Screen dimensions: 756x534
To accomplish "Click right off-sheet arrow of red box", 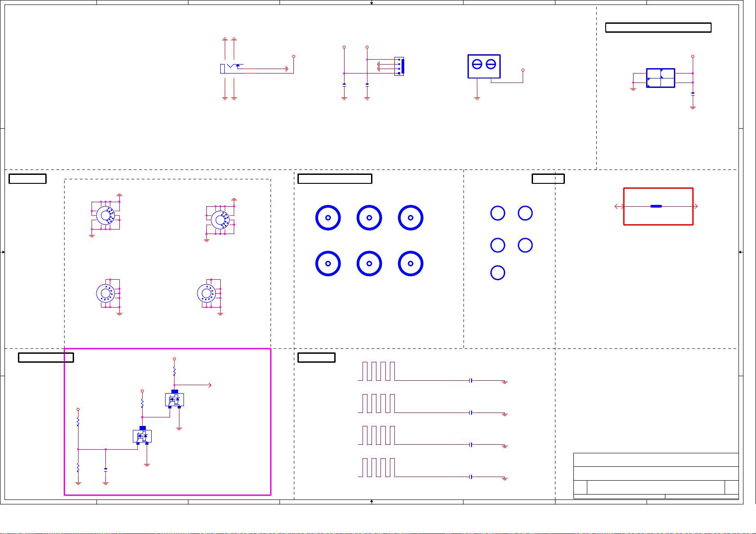I will point(695,206).
